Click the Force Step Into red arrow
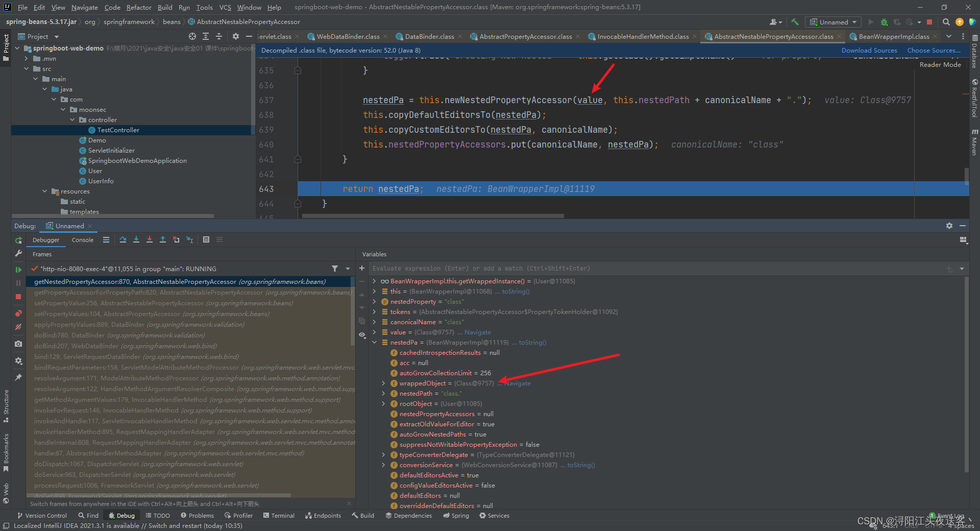 point(150,239)
